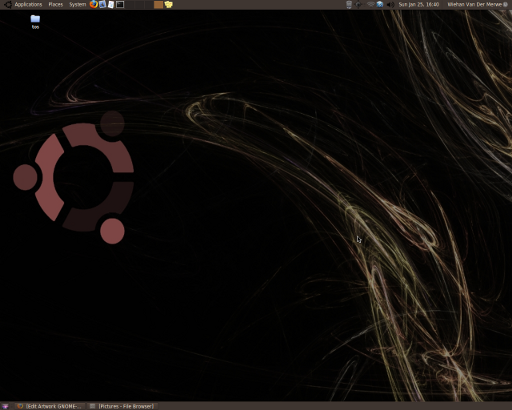Image resolution: width=512 pixels, height=410 pixels.
Task: Launch Firefox from the top panel
Action: coord(94,4)
